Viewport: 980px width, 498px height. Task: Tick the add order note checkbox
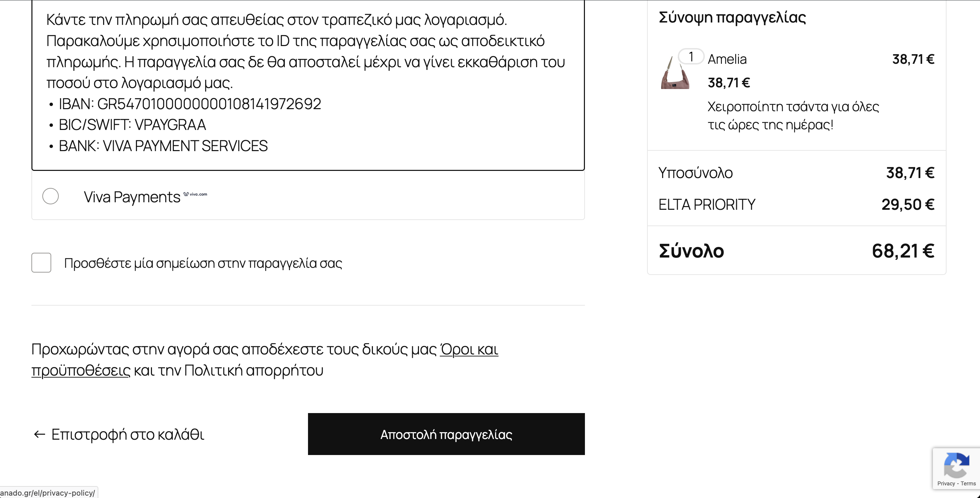pos(41,263)
